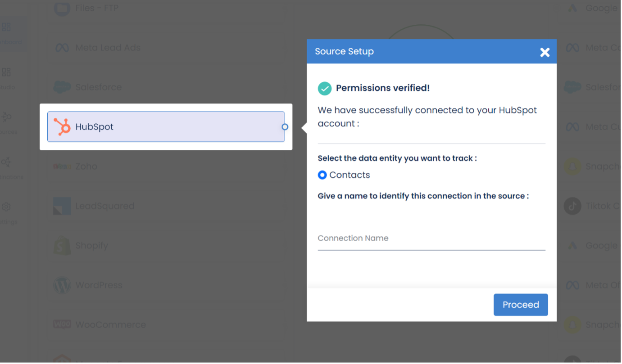The width and height of the screenshot is (622, 364).
Task: Click the Zoho logo icon
Action: [x=62, y=167]
